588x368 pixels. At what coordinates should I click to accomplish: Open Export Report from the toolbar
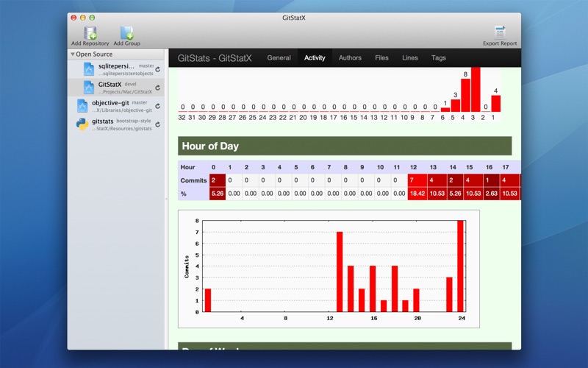500,32
